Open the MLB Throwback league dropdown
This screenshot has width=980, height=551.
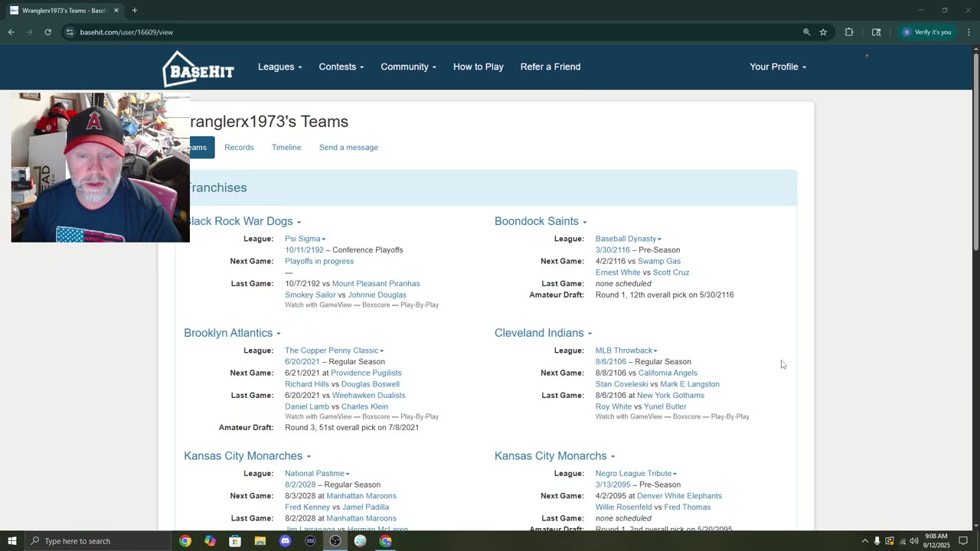coord(626,350)
